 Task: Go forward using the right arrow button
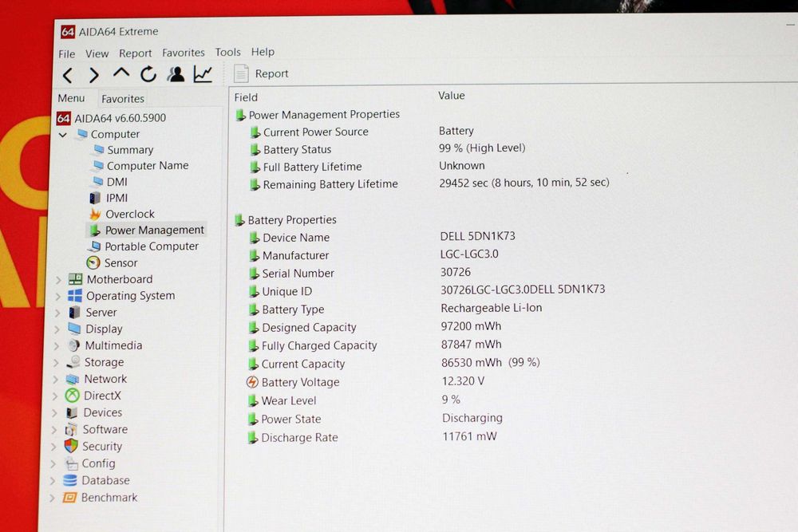click(93, 75)
